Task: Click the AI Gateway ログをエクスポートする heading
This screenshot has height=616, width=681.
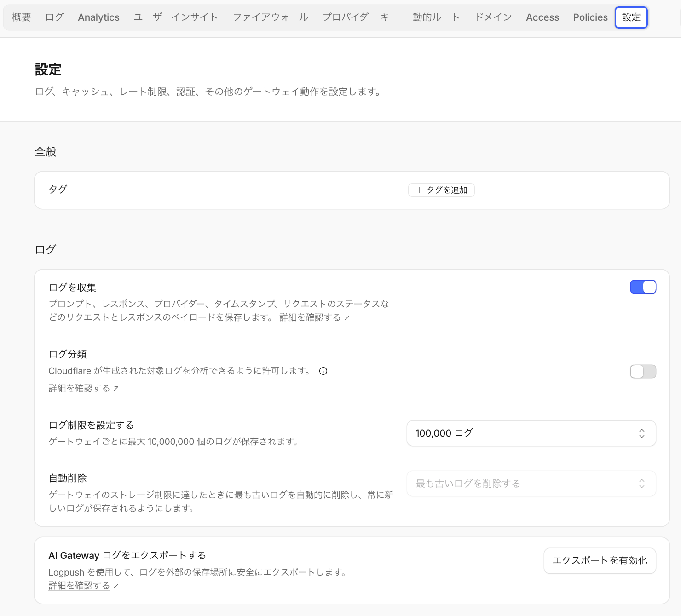Action: click(127, 556)
